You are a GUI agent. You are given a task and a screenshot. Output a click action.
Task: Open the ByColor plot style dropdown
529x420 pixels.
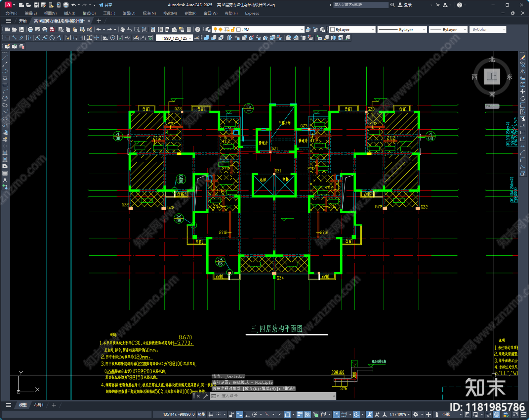(x=488, y=29)
